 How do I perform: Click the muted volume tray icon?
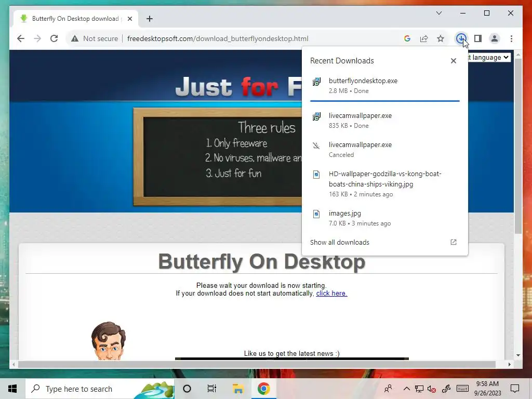[432, 389]
